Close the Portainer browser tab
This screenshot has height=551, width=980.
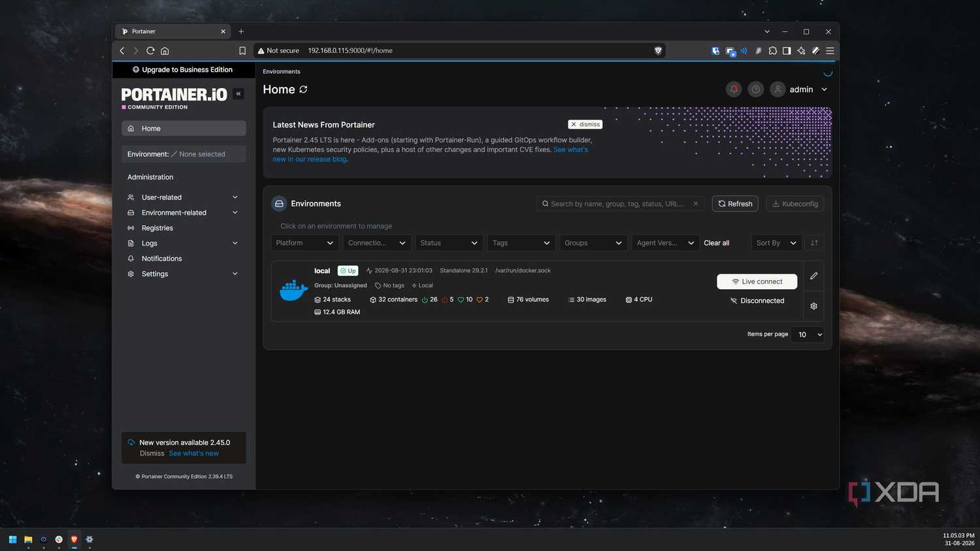click(223, 31)
